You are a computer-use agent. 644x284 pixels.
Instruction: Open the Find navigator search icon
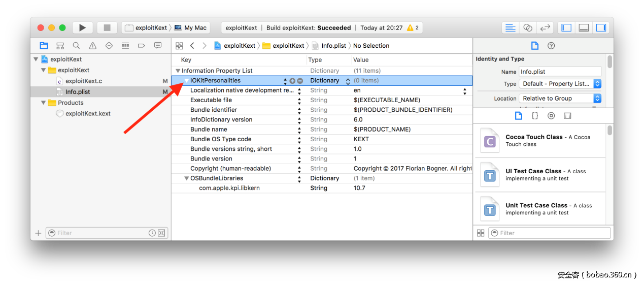coord(76,46)
